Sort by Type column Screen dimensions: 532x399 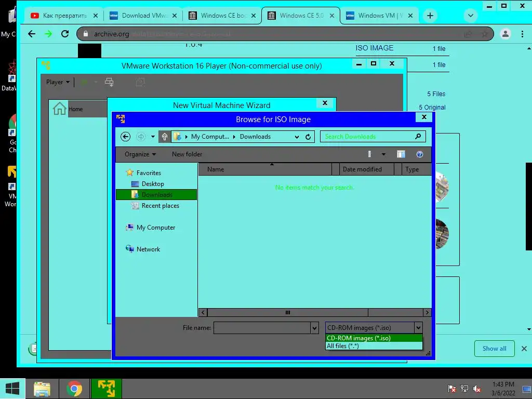click(416, 169)
